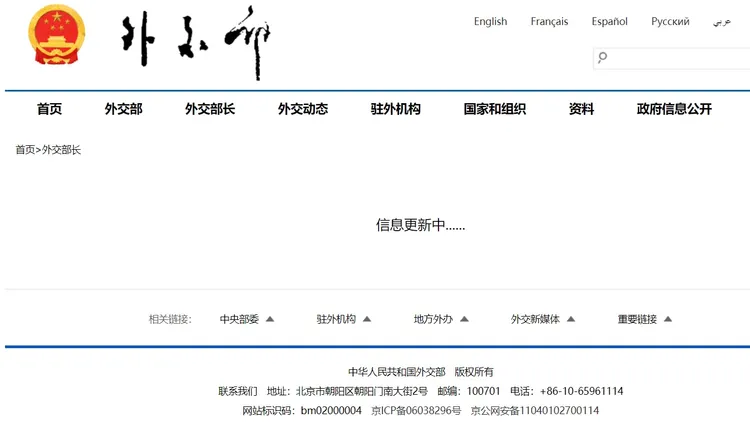Expand the 重要链接 related links dropdown

(x=645, y=319)
